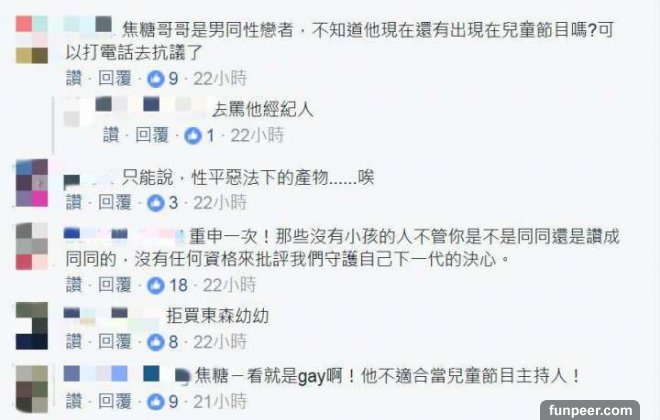This screenshot has height=420, width=660.
Task: Click the like icon with count 3
Action: 155,203
